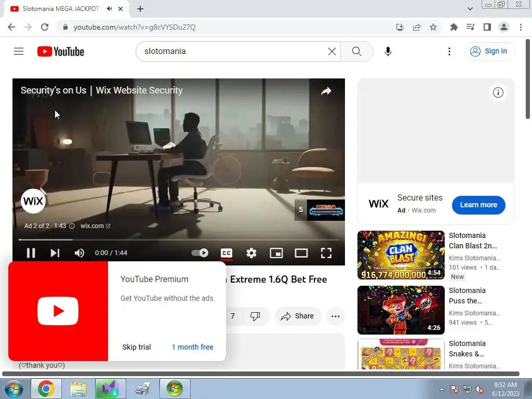Choose 1 month free Premium offer
This screenshot has width=532, height=399.
pyautogui.click(x=192, y=347)
